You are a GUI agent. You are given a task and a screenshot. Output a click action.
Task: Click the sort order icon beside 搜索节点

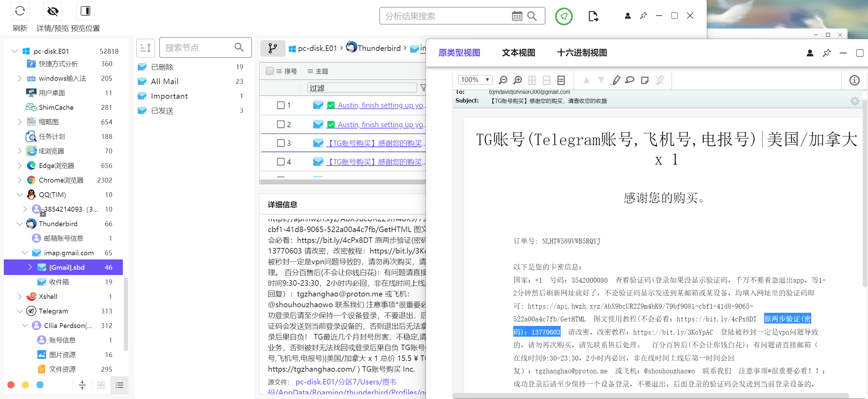(146, 47)
